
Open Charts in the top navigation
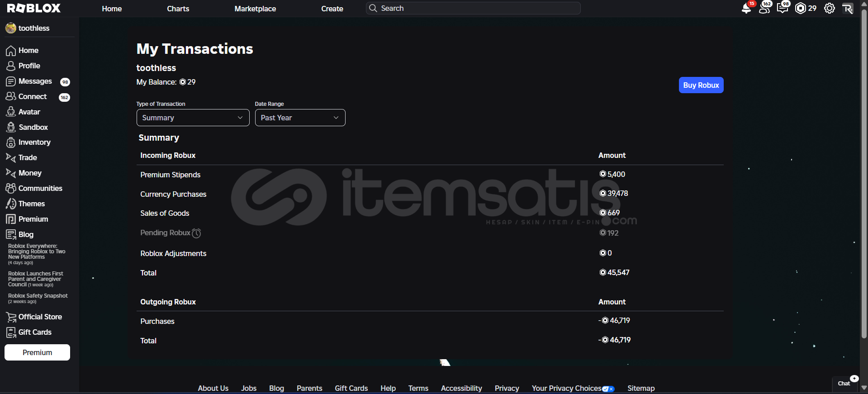pyautogui.click(x=178, y=9)
